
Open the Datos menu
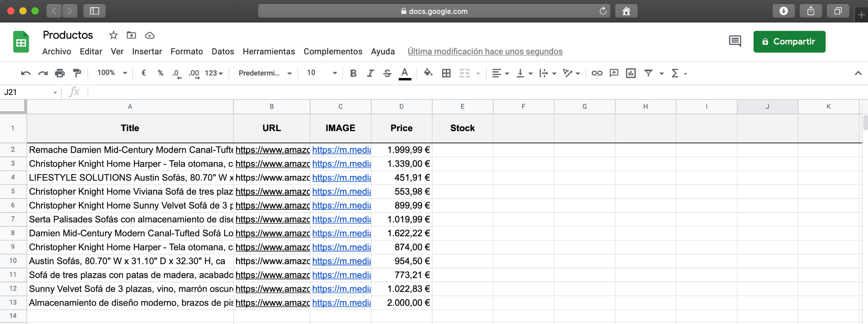(223, 51)
